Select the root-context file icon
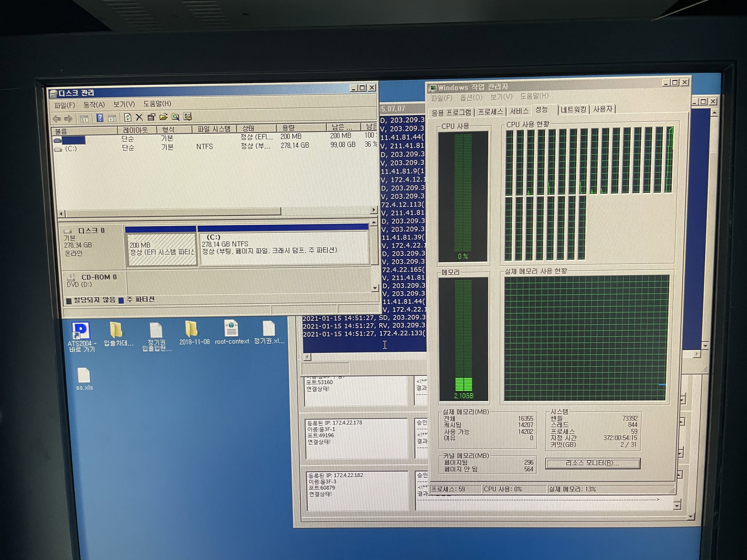This screenshot has height=560, width=747. (231, 330)
